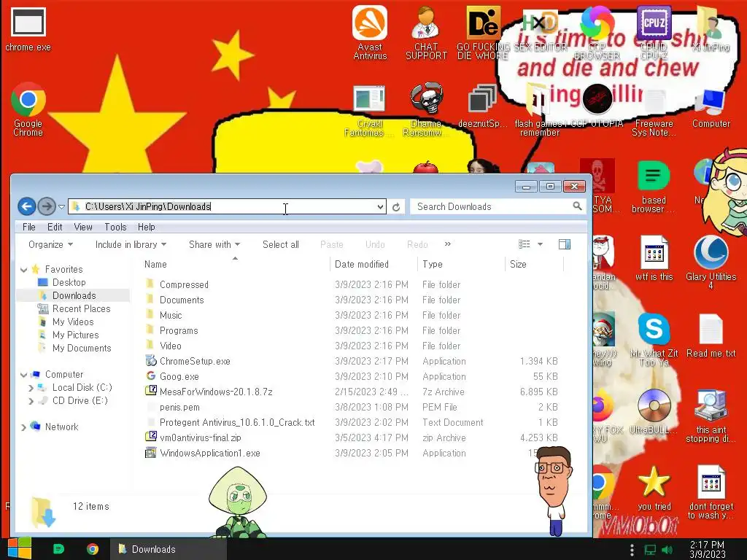
Task: Go back using the Explorer Back arrow
Action: click(x=27, y=206)
